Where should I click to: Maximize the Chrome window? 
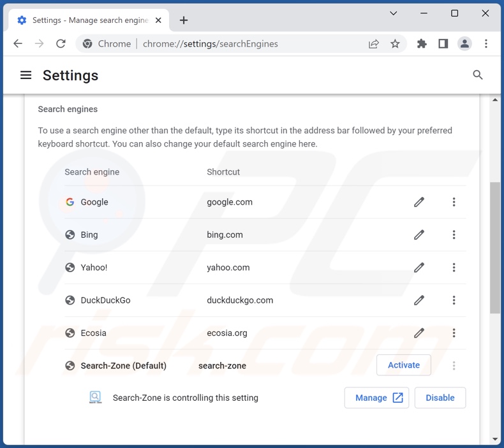coord(454,13)
